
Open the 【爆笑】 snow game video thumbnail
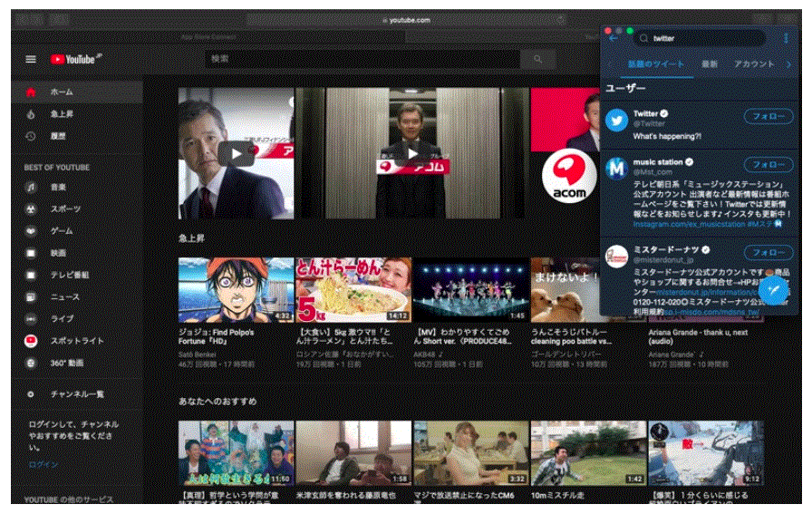706,453
